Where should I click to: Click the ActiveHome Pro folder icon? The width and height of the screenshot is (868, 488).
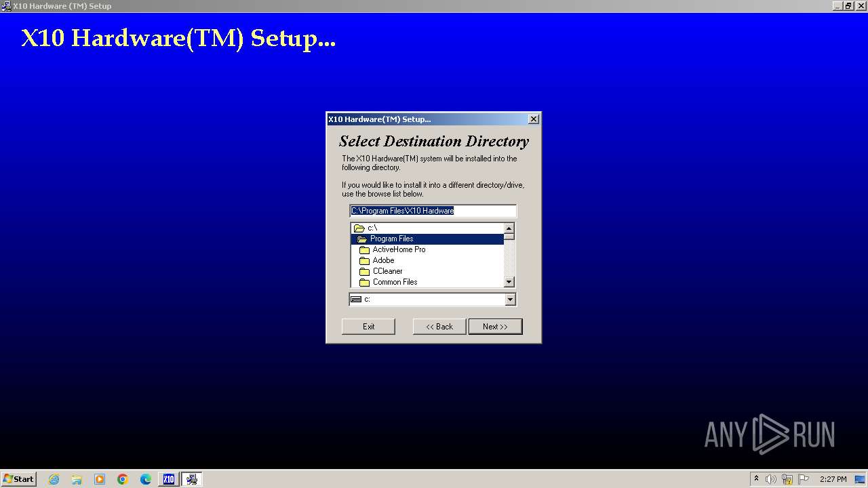point(364,249)
